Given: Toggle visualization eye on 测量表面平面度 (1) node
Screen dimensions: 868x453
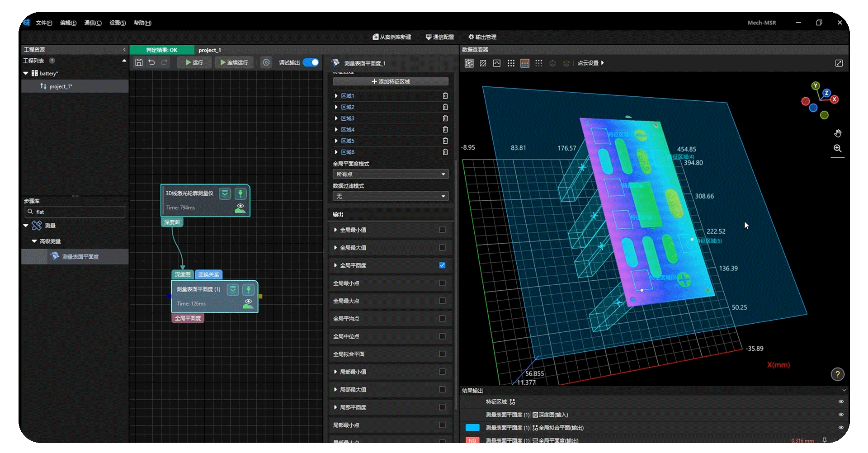Looking at the screenshot, I should coord(248,303).
